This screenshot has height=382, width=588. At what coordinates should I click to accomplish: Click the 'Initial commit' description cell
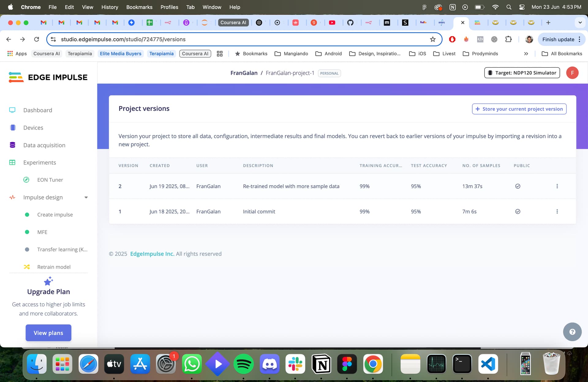[259, 211]
